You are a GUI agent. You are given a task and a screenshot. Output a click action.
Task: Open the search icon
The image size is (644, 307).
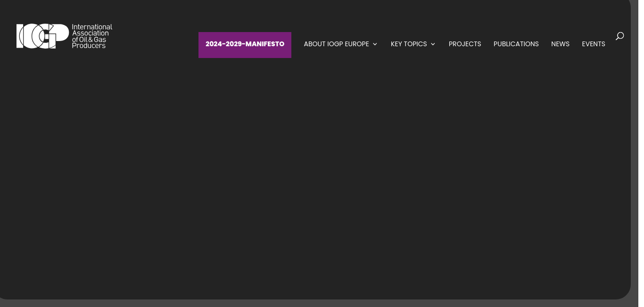(619, 36)
